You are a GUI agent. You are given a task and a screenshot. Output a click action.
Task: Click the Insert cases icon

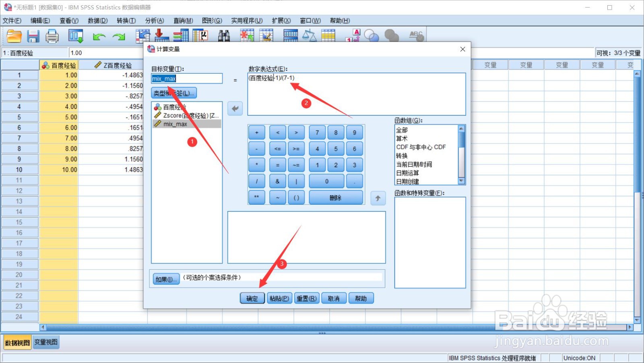click(x=247, y=36)
